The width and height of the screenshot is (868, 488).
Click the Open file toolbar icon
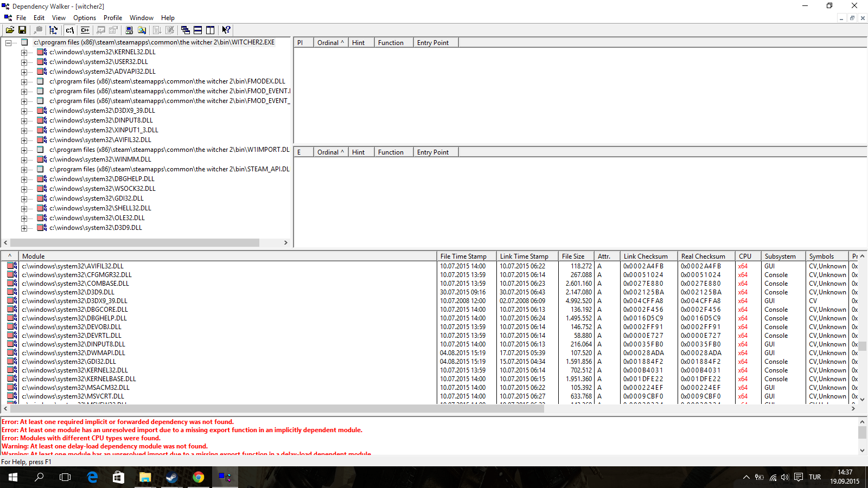pos(10,30)
